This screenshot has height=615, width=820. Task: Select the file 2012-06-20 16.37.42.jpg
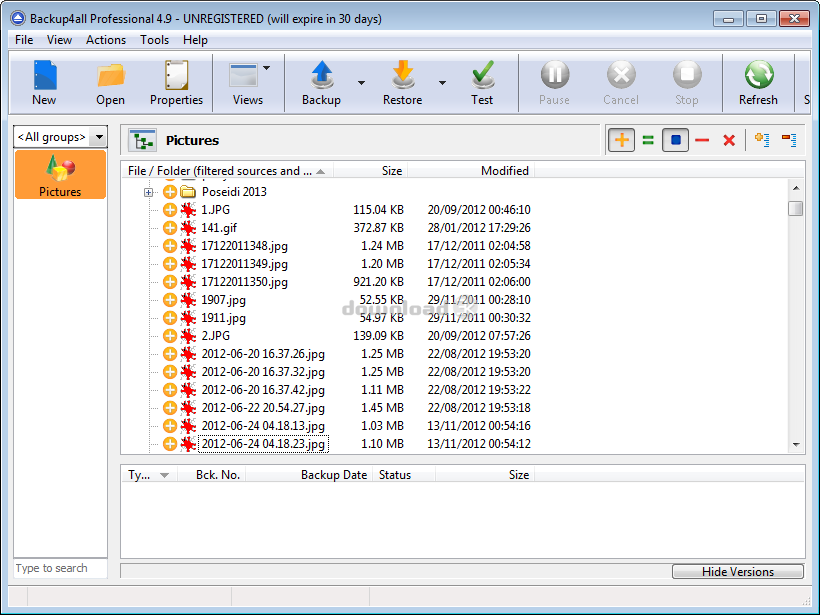[x=263, y=390]
